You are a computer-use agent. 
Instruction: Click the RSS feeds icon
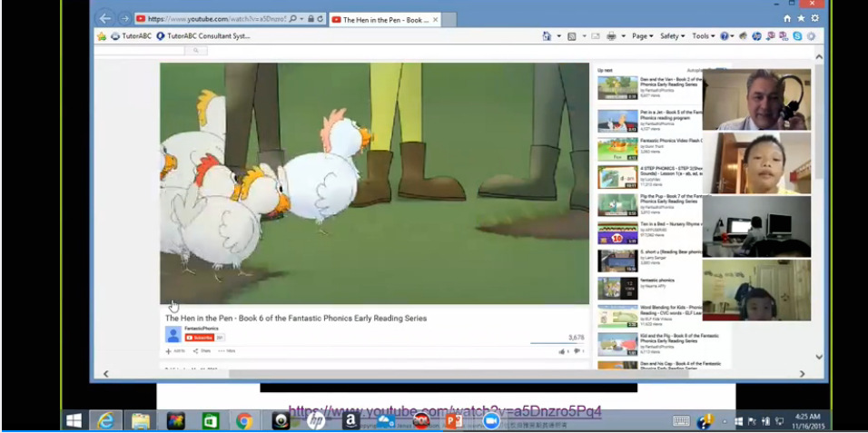pyautogui.click(x=572, y=36)
